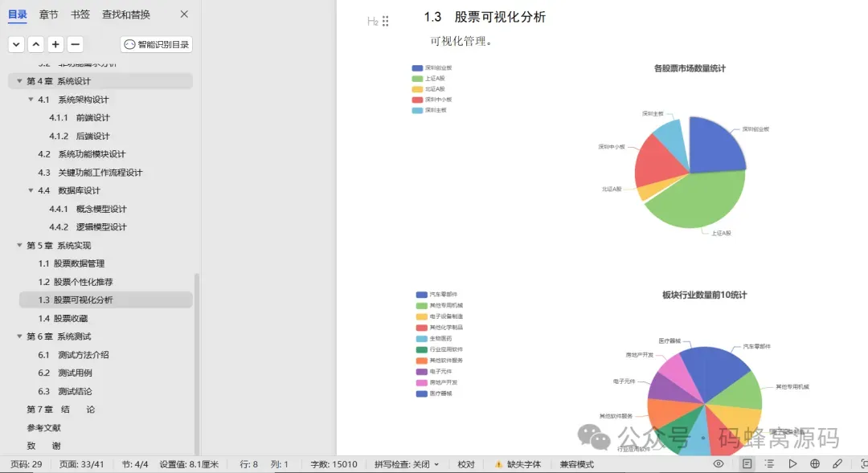
Task: Click the paragraph drag handle dots
Action: 385,22
